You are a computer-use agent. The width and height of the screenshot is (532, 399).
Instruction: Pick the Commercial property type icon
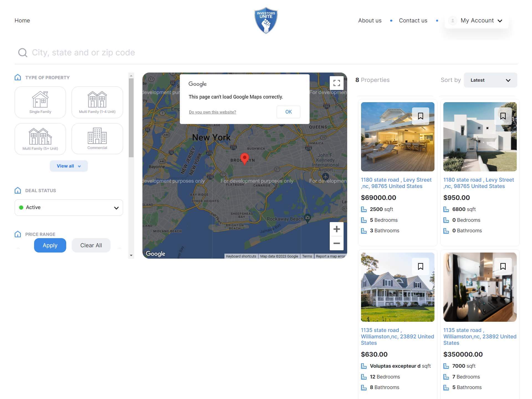pyautogui.click(x=97, y=139)
